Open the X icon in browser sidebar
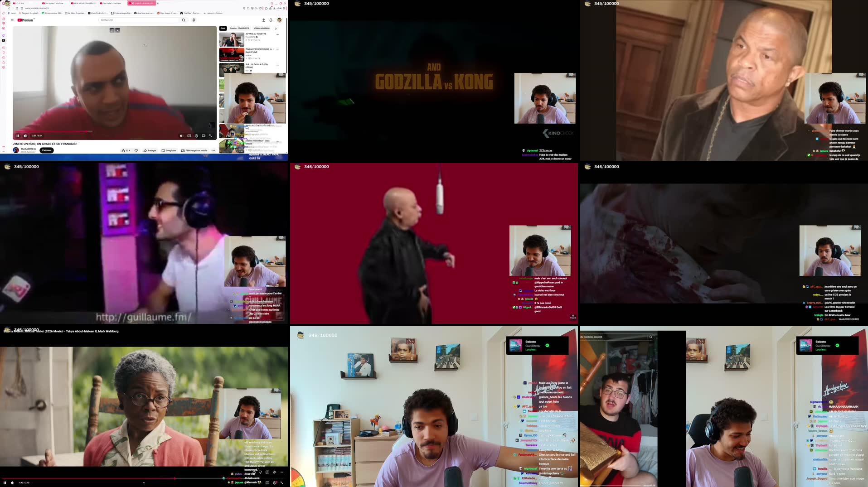 click(x=4, y=40)
